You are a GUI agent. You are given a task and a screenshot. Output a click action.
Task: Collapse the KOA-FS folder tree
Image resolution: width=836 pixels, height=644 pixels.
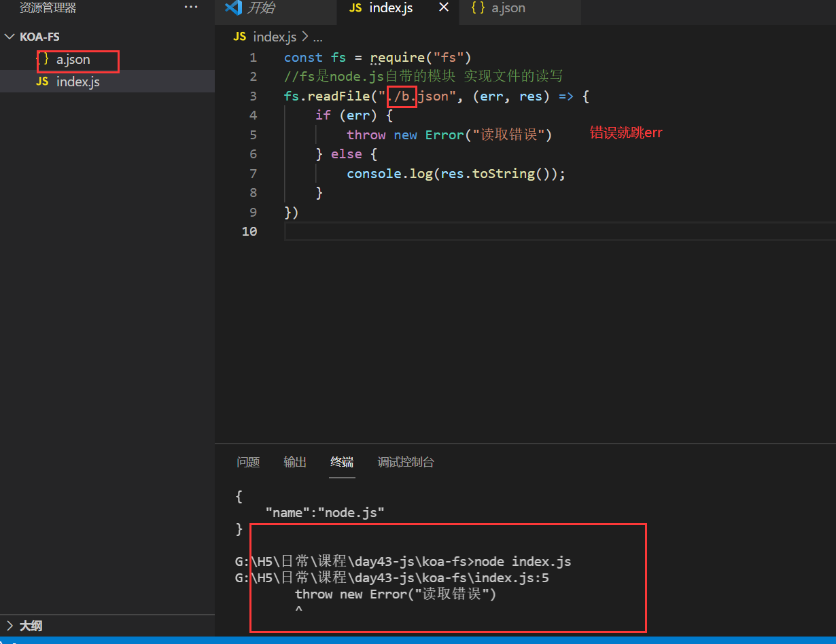coord(10,37)
